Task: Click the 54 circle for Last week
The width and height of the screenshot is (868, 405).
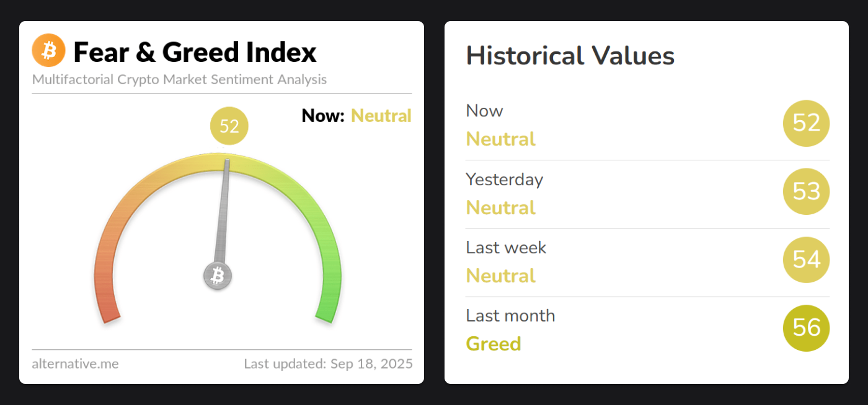Action: point(807,259)
